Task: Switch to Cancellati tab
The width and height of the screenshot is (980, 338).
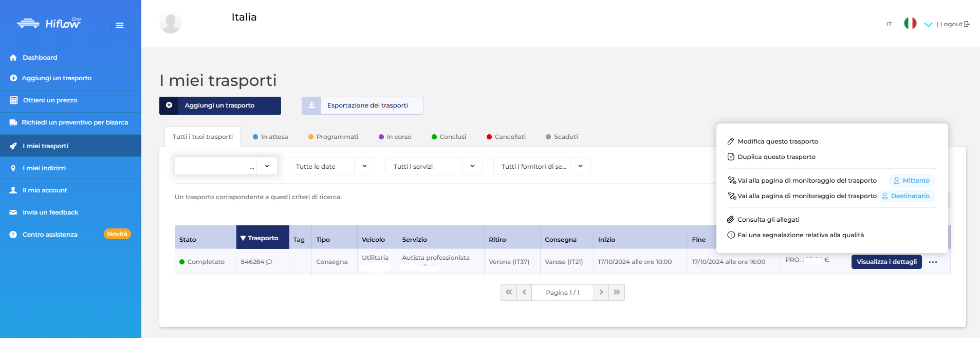Action: point(506,137)
